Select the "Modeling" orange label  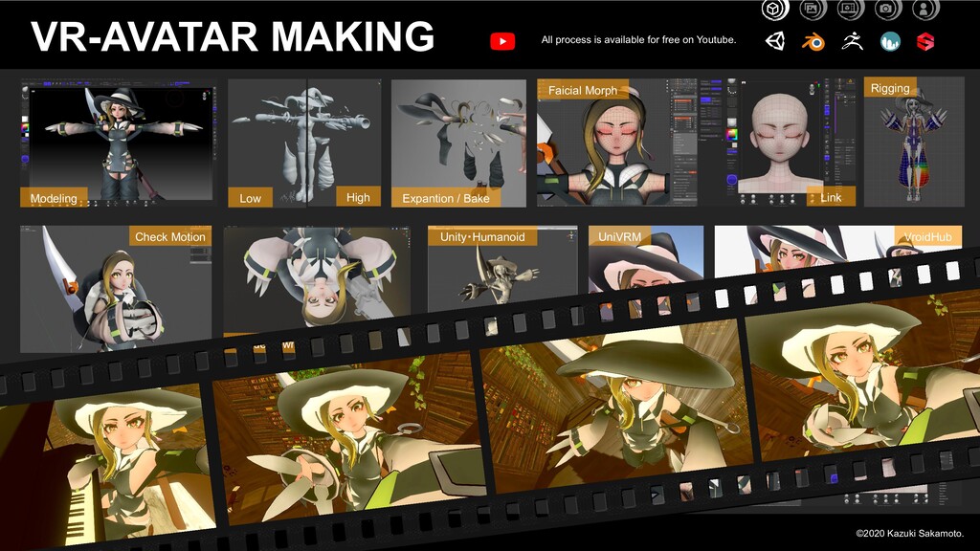[54, 198]
